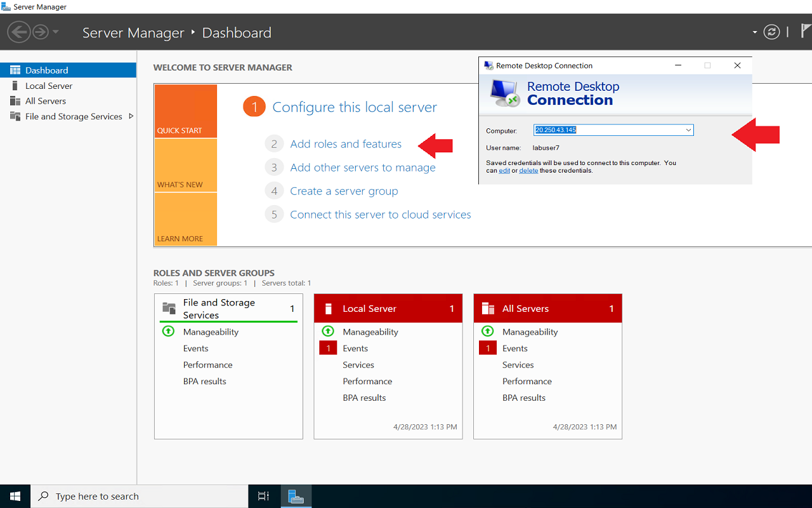This screenshot has width=812, height=508.
Task: Open Task View from the taskbar
Action: (x=263, y=496)
